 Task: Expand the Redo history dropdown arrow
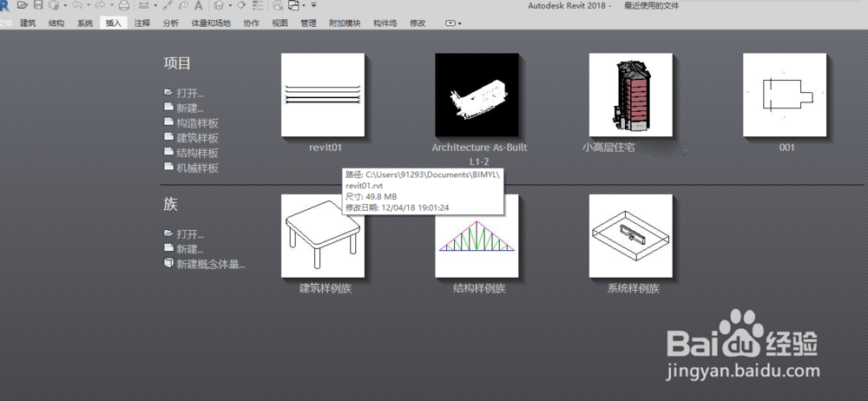tap(111, 5)
